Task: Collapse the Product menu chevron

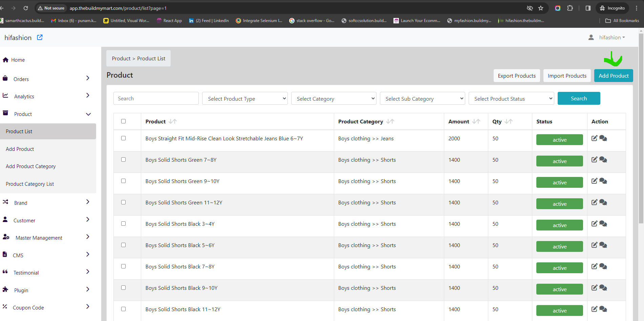Action: coord(88,114)
